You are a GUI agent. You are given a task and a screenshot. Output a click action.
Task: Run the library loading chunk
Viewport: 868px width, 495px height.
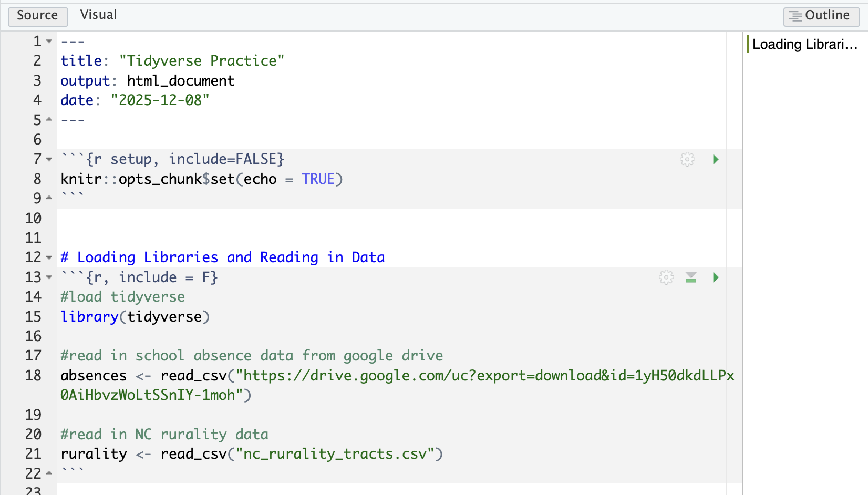click(715, 277)
